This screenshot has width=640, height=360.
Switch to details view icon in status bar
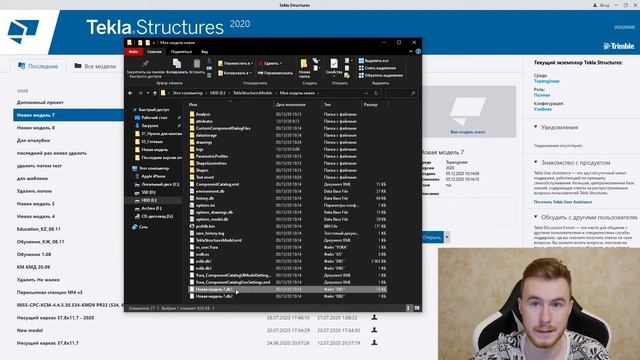click(x=408, y=308)
